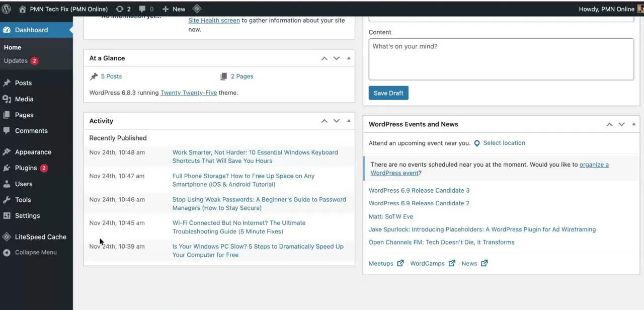Select Home submenu under Dashboard
Image resolution: width=644 pixels, height=310 pixels.
coord(13,47)
